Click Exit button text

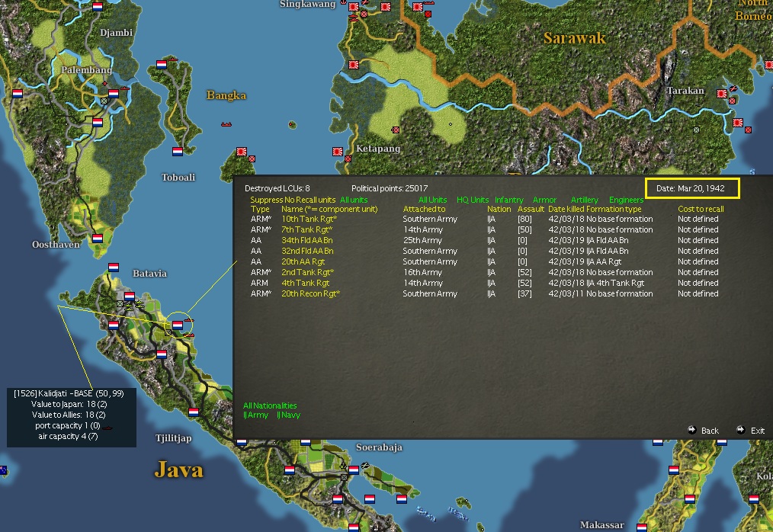tap(758, 431)
